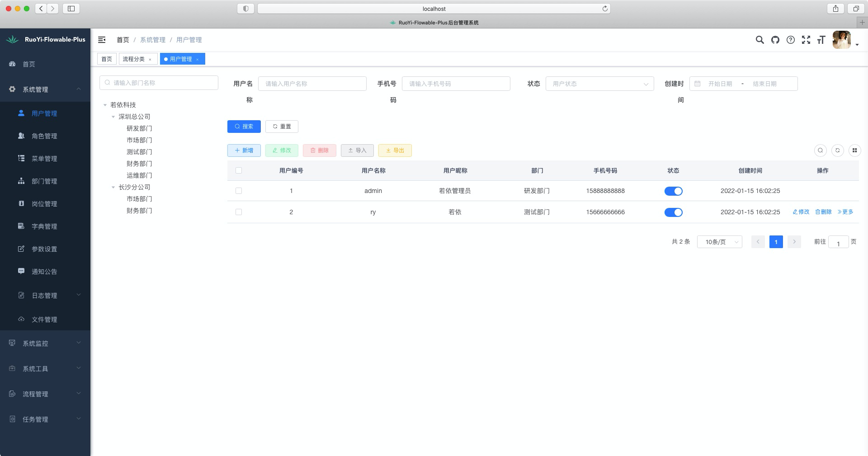Switch to the 流程分类 tab
868x456 pixels.
[x=134, y=59]
